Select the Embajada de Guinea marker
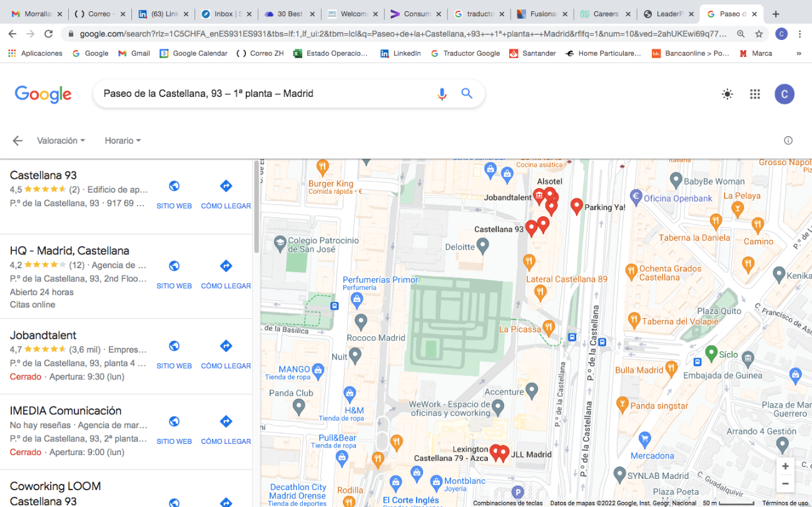This screenshot has height=507, width=812. coord(748,358)
